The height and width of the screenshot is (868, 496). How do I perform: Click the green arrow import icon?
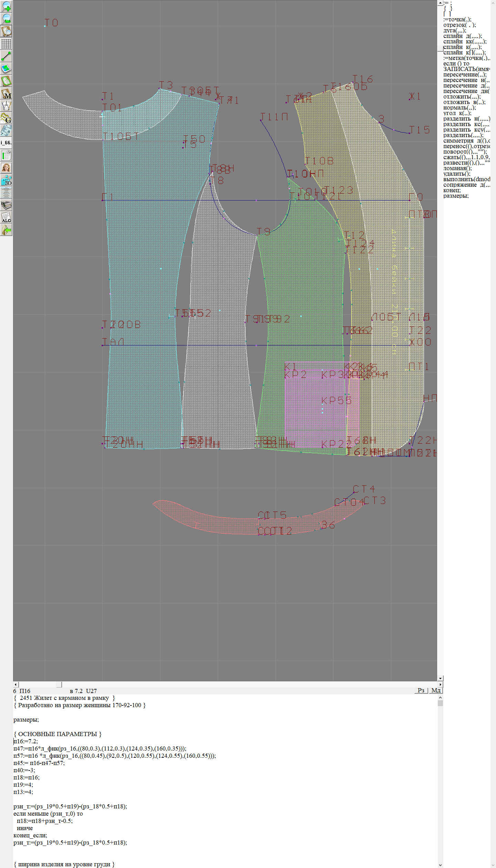point(6,230)
